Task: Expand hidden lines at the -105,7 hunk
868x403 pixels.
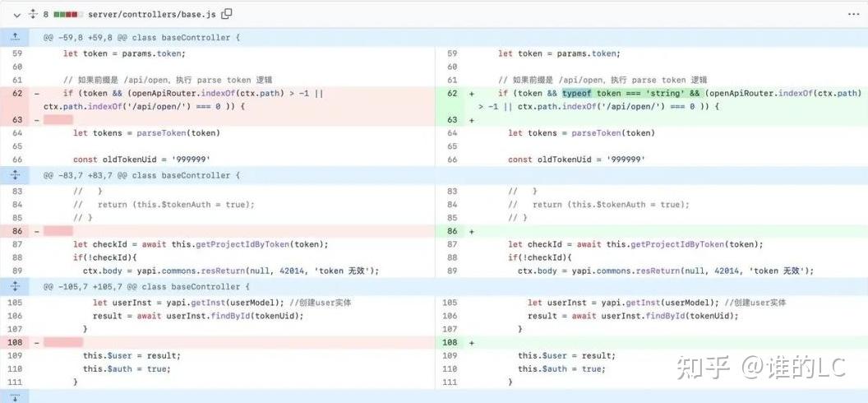Action: click(15, 286)
